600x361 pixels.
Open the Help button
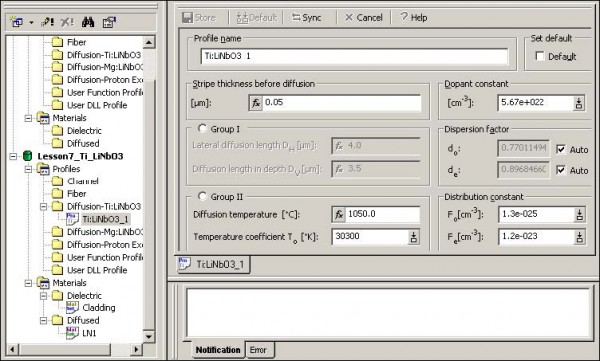coord(414,18)
